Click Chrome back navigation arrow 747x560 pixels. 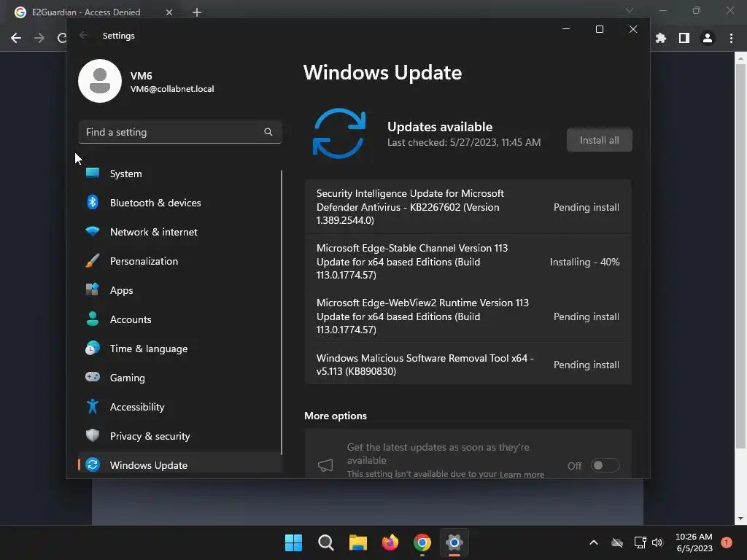pos(16,38)
